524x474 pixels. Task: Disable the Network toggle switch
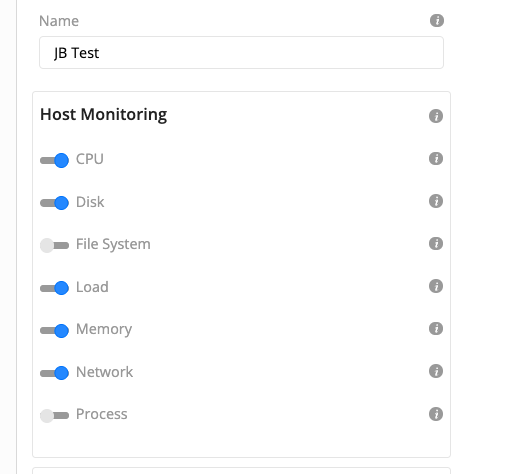54,373
